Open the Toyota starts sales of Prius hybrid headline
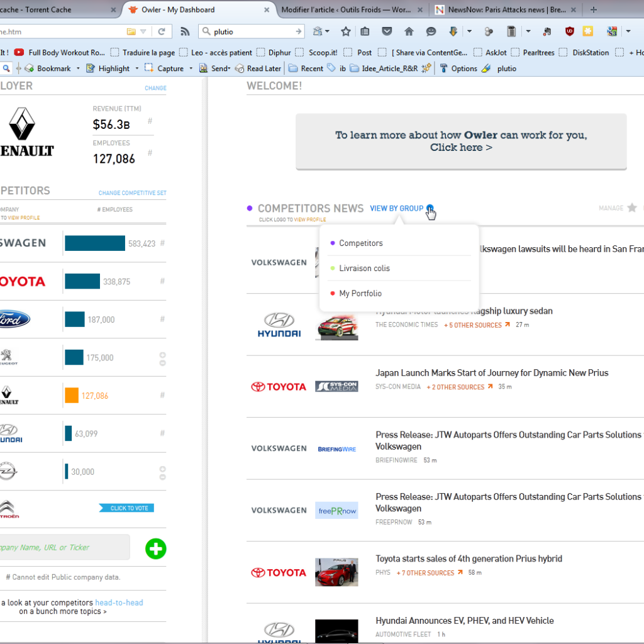Screen dimensions: 644x644 469,558
